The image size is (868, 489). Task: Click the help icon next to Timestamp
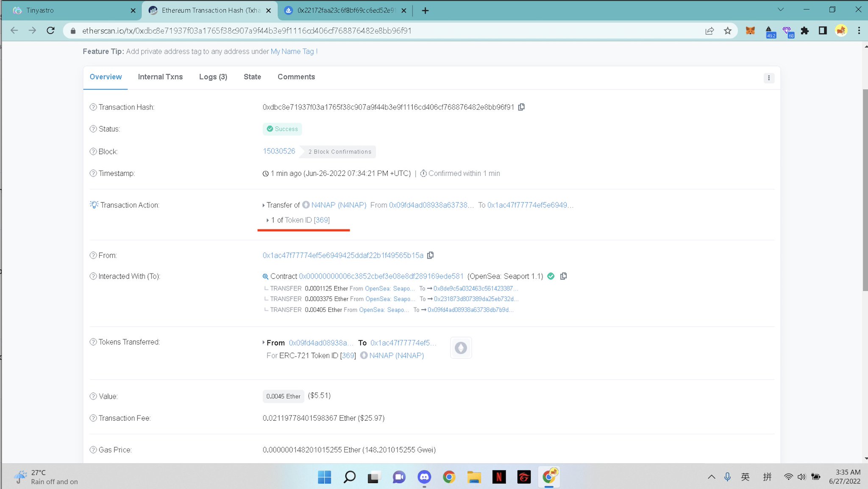pos(93,173)
